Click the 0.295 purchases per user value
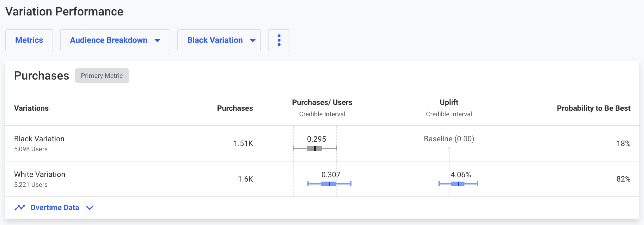Image resolution: width=644 pixels, height=225 pixels. (x=316, y=139)
